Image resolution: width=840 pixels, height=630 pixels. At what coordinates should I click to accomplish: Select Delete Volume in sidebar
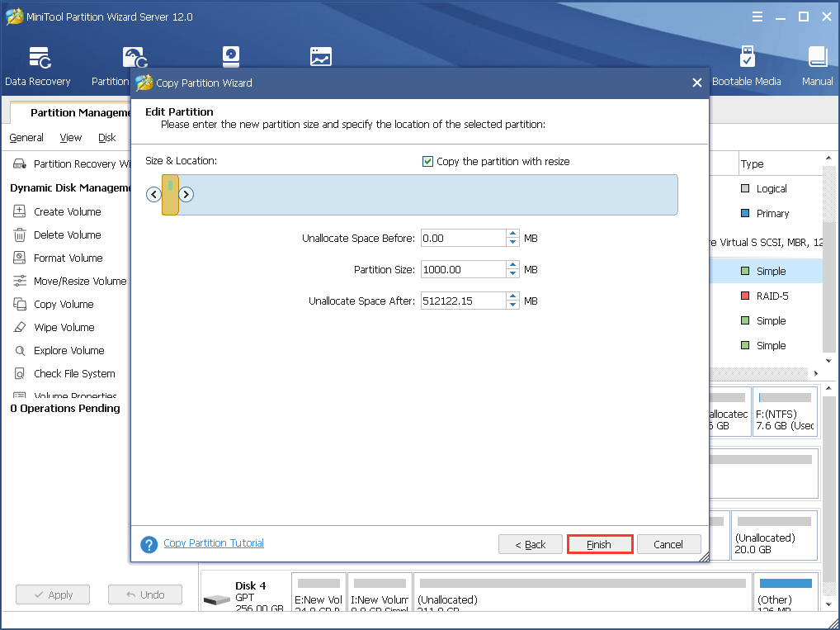[67, 234]
